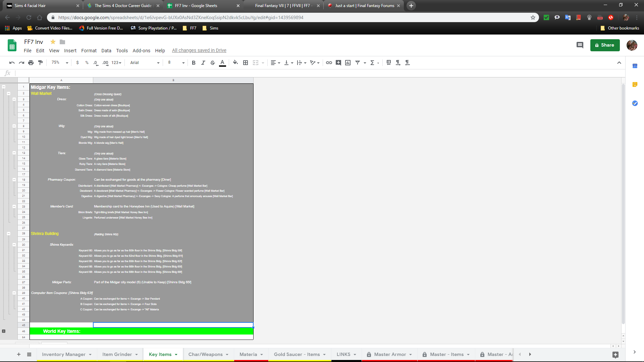Open the Arial font dropdown
This screenshot has width=644, height=362.
145,63
